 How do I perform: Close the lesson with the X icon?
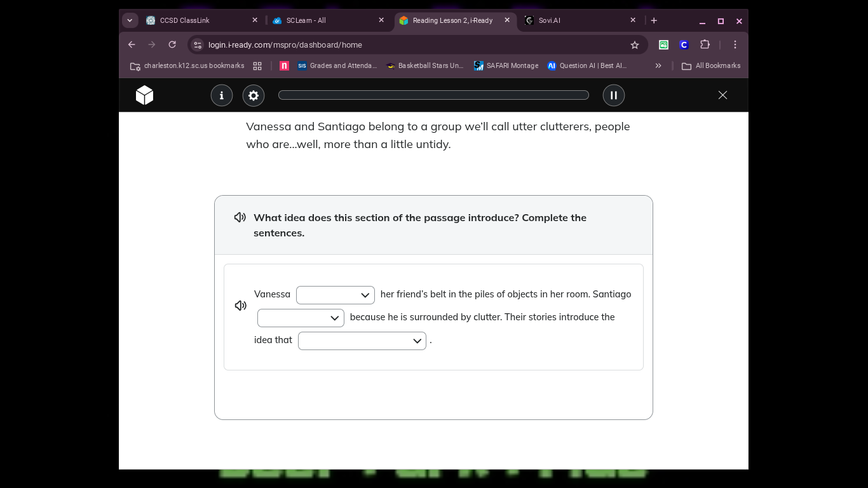(722, 95)
